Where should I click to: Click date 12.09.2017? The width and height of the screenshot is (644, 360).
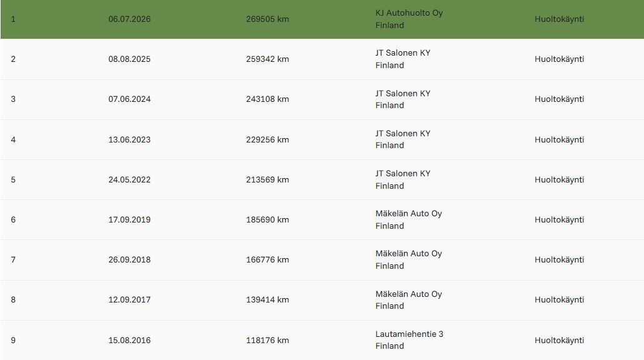(x=129, y=299)
